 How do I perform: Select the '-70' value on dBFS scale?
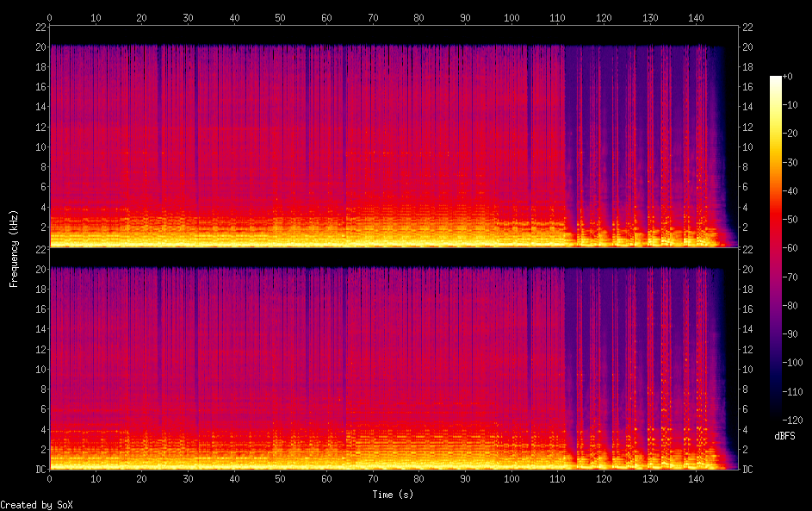click(790, 277)
